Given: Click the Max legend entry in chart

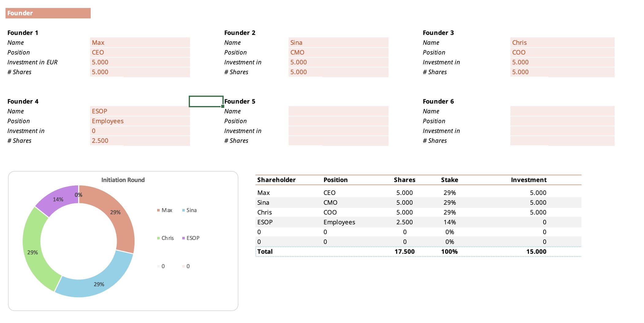Looking at the screenshot, I should tap(165, 210).
